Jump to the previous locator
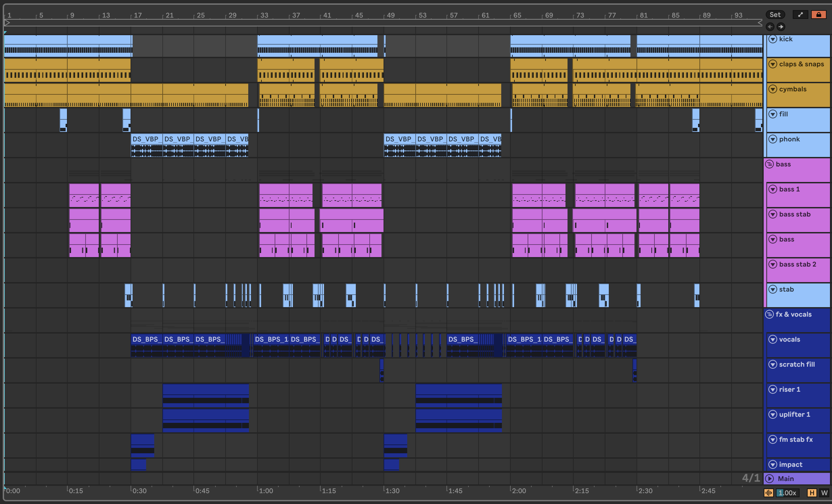This screenshot has height=504, width=832. point(770,27)
